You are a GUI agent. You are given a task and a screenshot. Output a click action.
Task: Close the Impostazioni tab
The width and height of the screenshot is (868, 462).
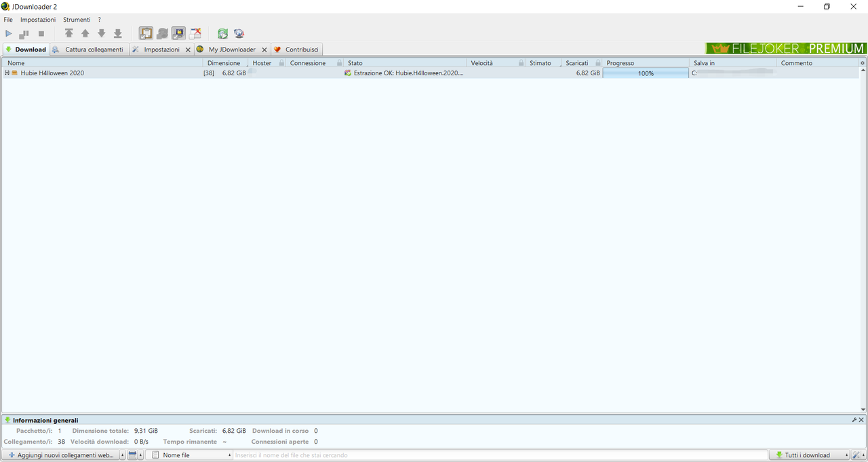188,50
